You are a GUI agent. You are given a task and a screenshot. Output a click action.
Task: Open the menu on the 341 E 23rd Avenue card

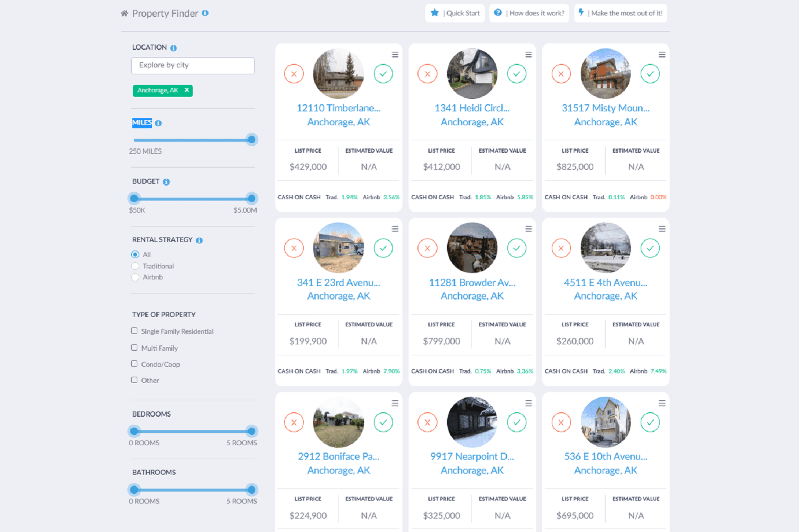[395, 229]
